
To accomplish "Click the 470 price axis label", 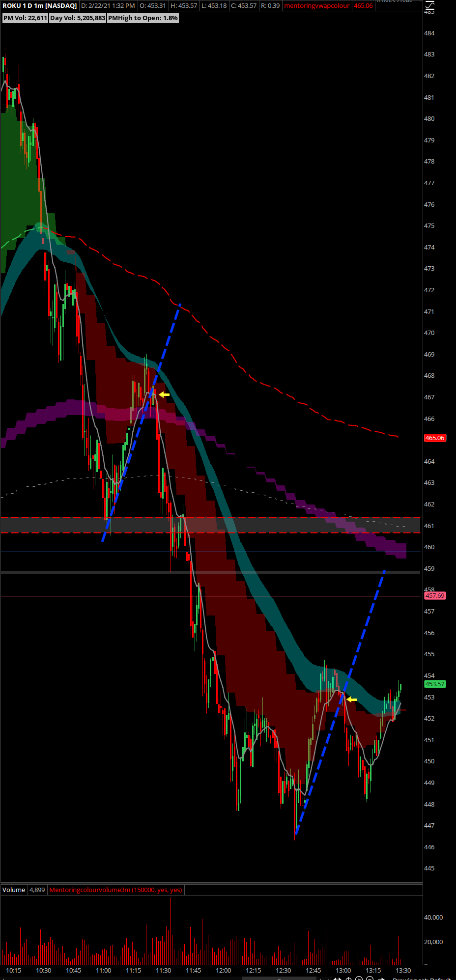I will point(429,333).
